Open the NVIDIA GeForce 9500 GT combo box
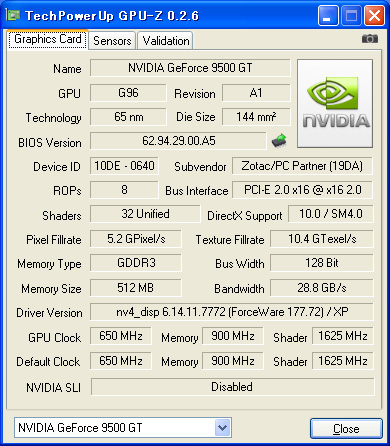The image size is (390, 446). click(123, 427)
